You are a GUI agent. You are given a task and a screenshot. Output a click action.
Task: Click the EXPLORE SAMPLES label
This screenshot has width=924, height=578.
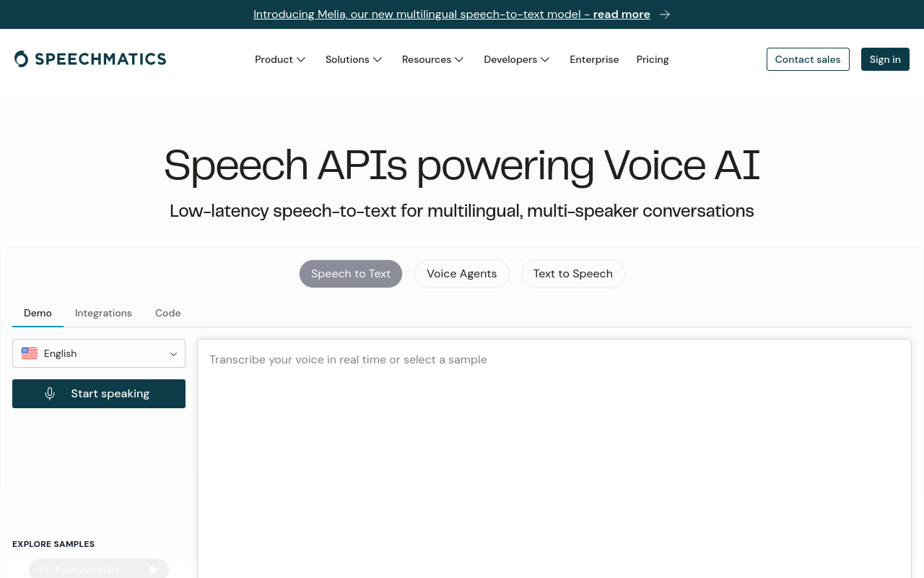pos(53,544)
